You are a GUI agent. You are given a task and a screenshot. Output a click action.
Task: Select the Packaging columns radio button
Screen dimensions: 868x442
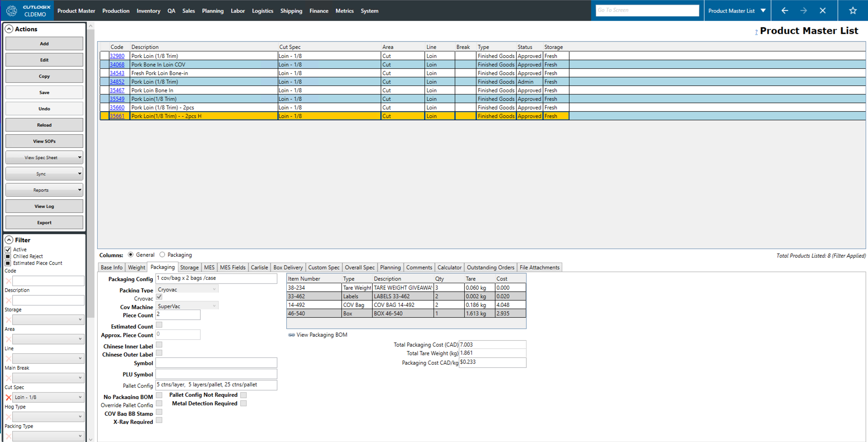(x=163, y=255)
